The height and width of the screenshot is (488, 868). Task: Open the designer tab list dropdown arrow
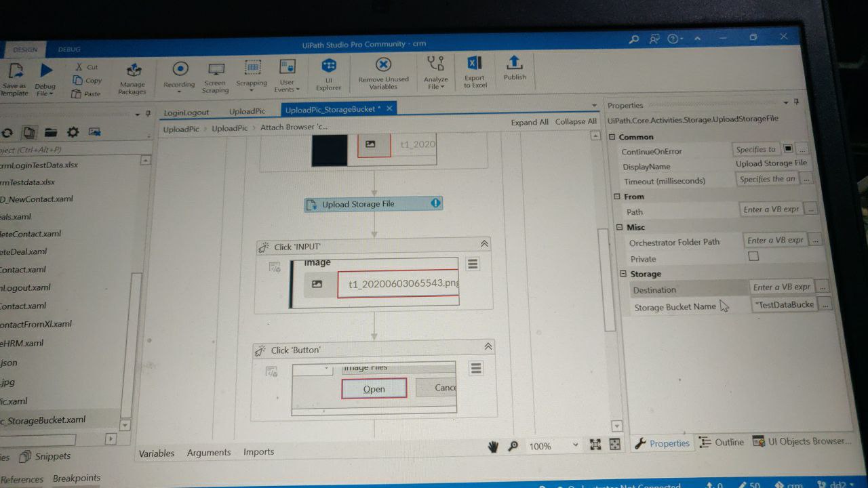pos(594,105)
